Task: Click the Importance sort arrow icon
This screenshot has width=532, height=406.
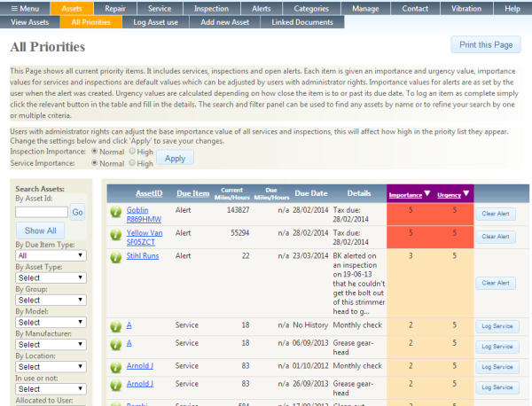Action: [427, 193]
